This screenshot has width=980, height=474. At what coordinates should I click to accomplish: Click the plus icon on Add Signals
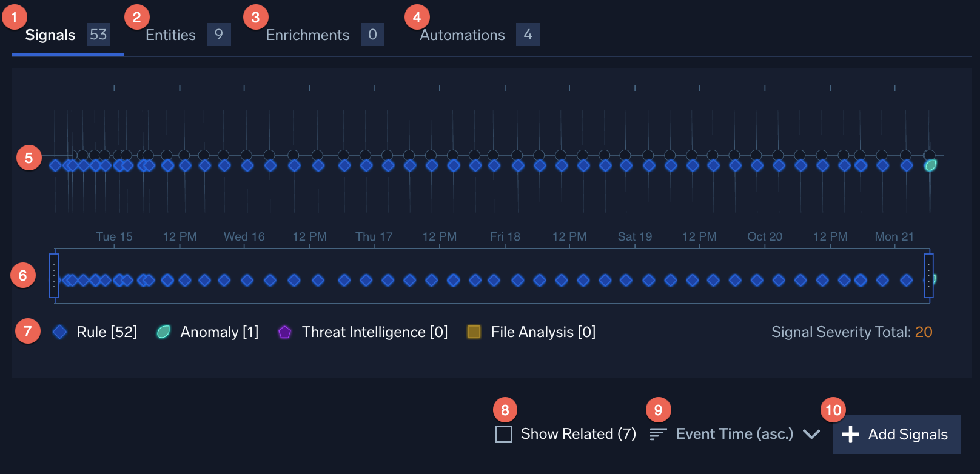pos(850,434)
